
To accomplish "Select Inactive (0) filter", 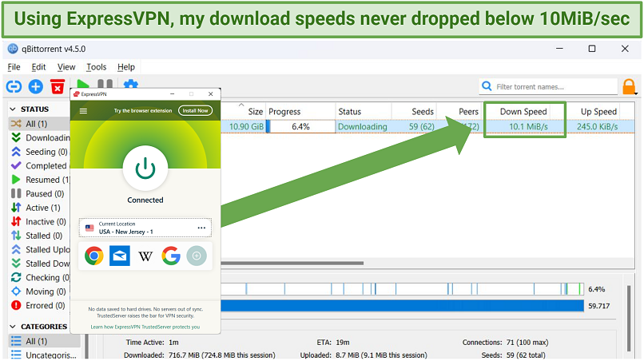I will (x=39, y=221).
